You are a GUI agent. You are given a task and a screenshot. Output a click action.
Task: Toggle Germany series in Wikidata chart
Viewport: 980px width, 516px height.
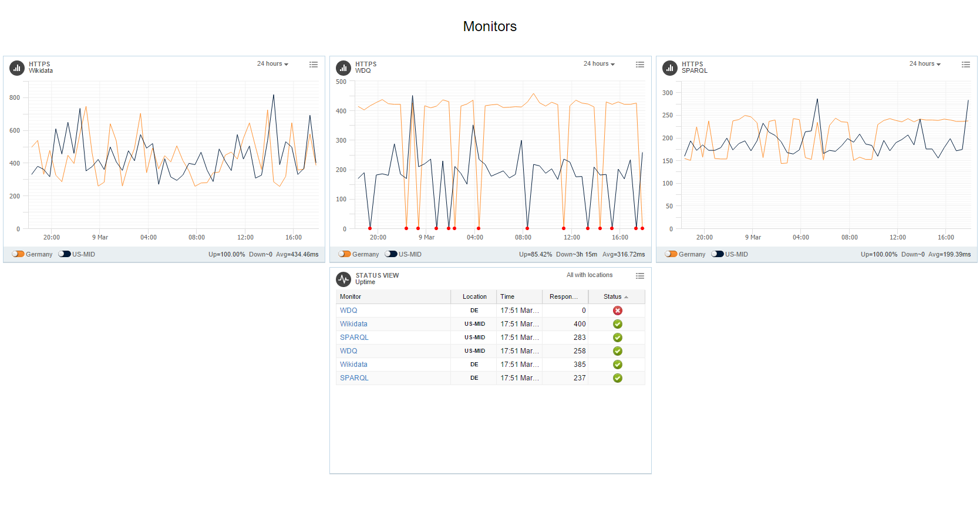[x=18, y=254]
